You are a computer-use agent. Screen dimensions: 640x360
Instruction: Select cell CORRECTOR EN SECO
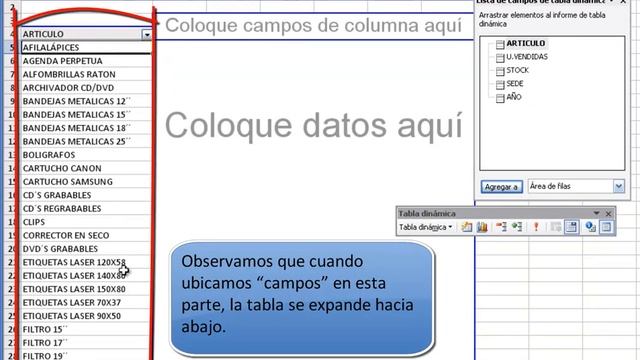click(86, 236)
